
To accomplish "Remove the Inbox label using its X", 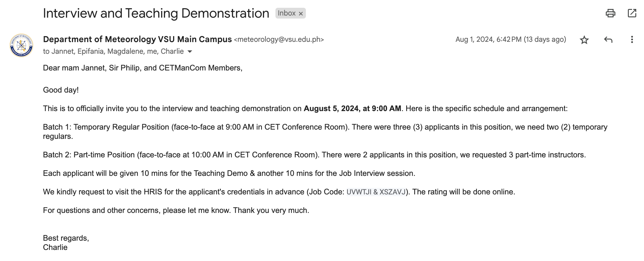I will (301, 13).
